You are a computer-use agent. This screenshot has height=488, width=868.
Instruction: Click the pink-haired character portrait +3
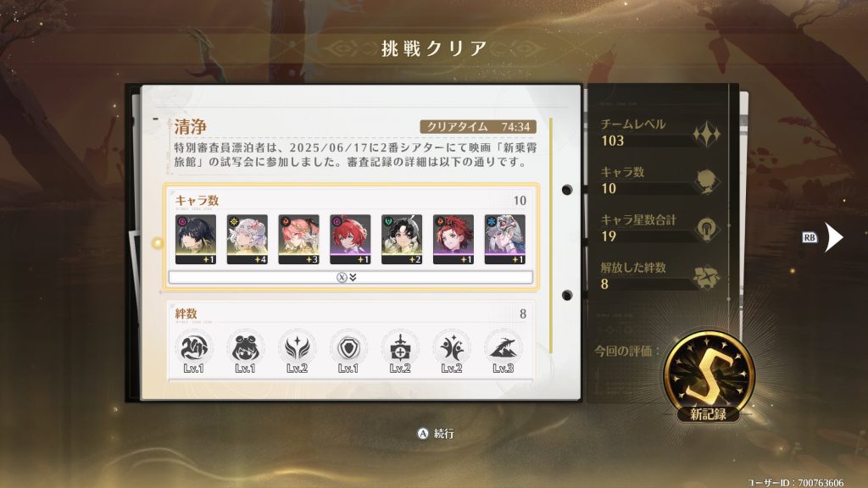[x=298, y=240]
